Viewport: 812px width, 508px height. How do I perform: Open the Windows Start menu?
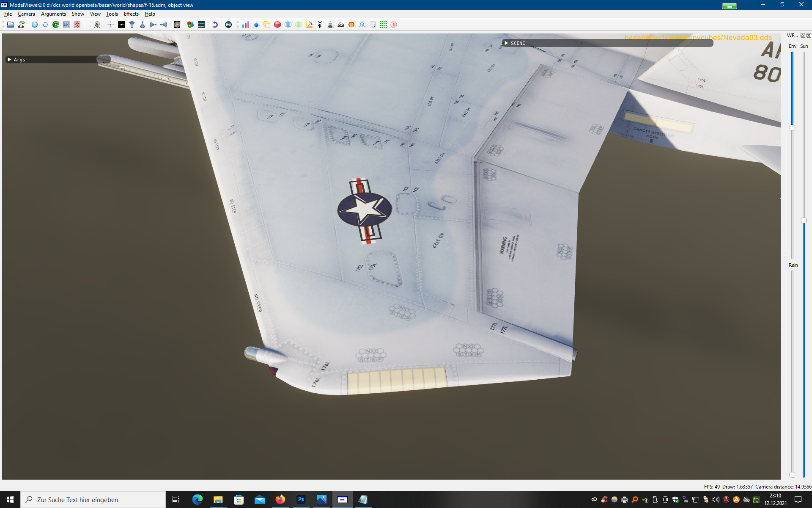coord(10,500)
